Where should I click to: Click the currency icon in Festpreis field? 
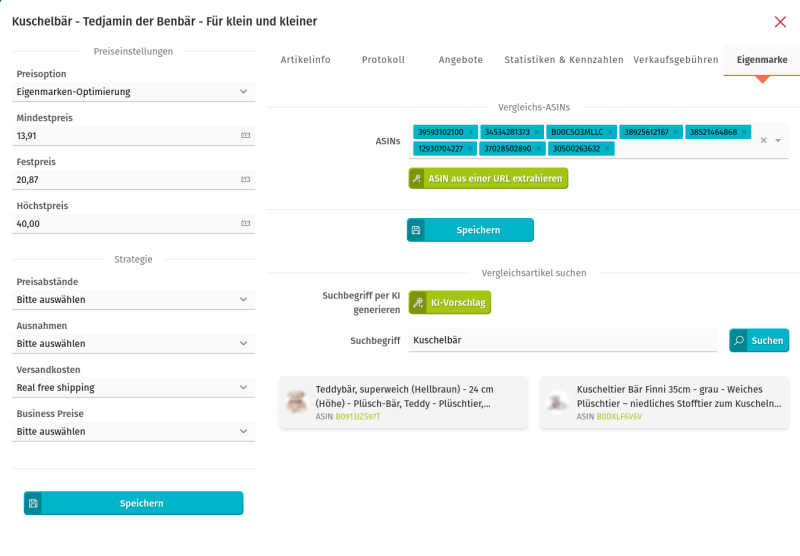pos(245,180)
